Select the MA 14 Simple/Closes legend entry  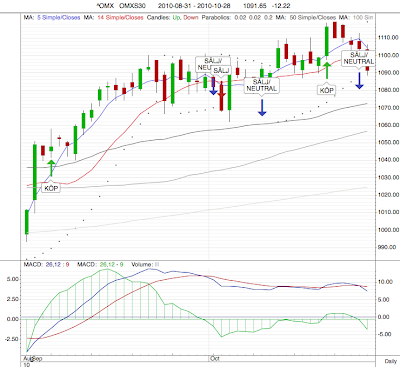pyautogui.click(x=113, y=17)
